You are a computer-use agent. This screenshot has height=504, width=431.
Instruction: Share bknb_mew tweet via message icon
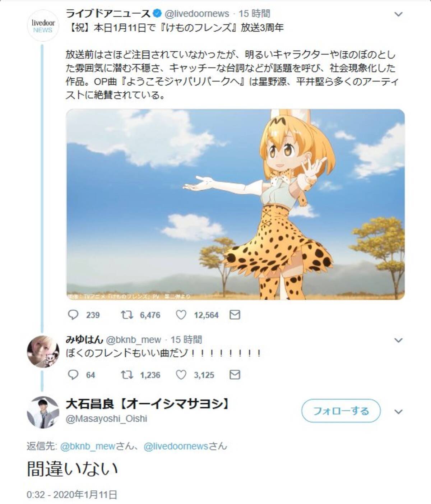(235, 375)
